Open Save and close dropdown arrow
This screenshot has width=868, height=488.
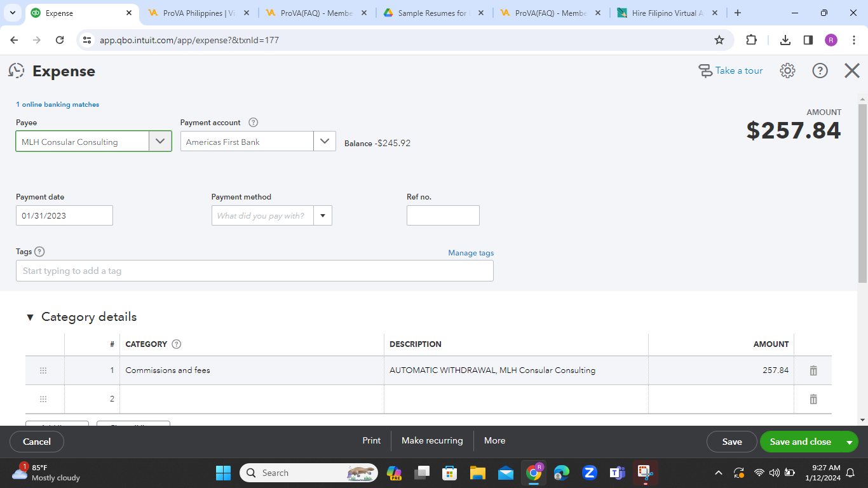coord(849,442)
